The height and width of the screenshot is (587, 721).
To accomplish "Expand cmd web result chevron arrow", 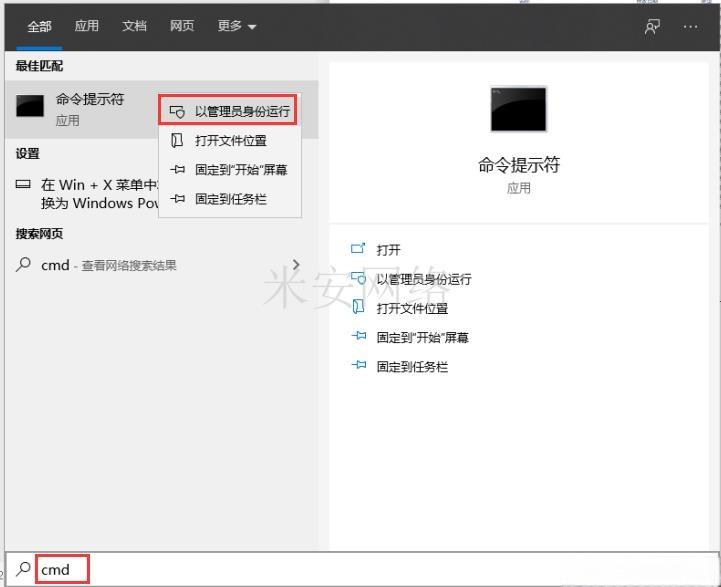I will [x=296, y=265].
